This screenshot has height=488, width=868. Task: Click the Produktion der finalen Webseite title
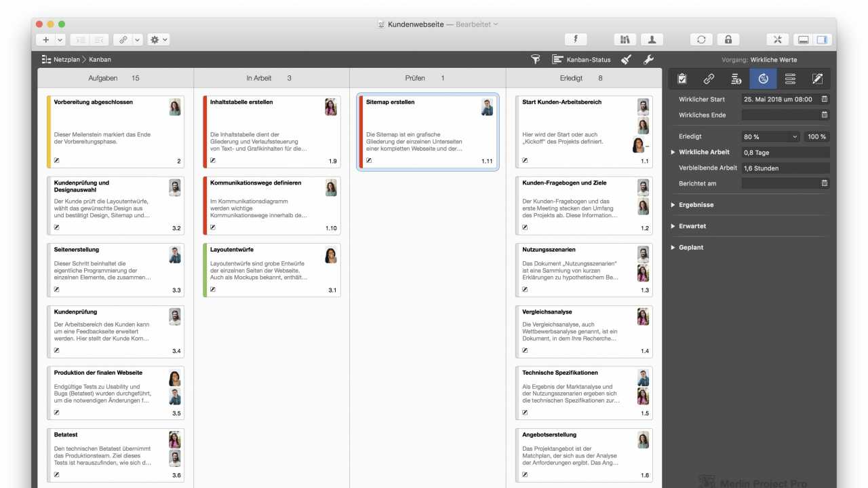pyautogui.click(x=98, y=373)
